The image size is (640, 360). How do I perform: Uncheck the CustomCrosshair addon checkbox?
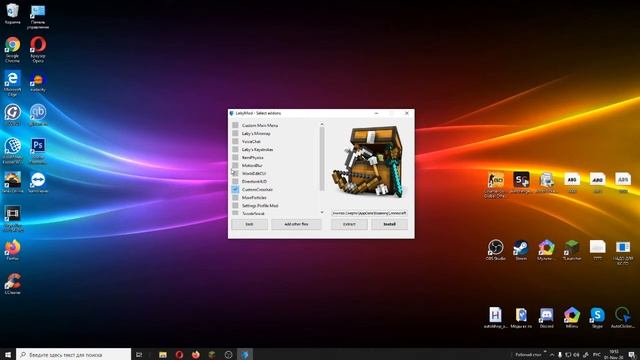tap(235, 189)
